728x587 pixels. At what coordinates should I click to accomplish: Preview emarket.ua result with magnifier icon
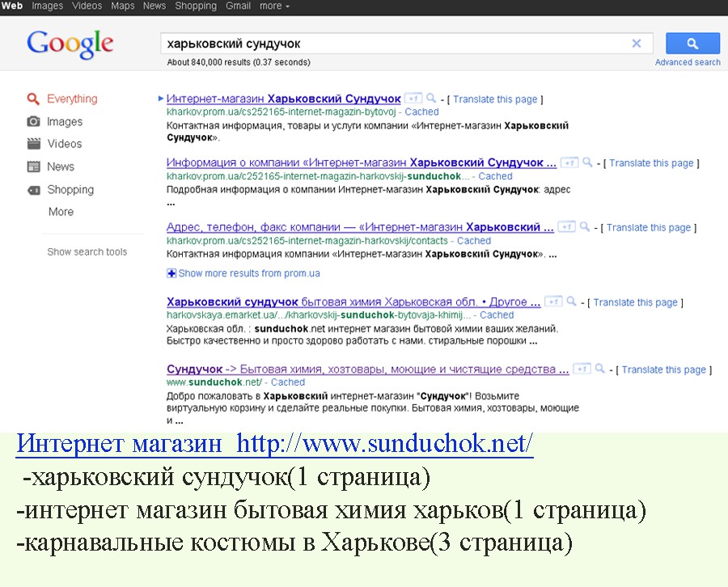click(x=572, y=301)
